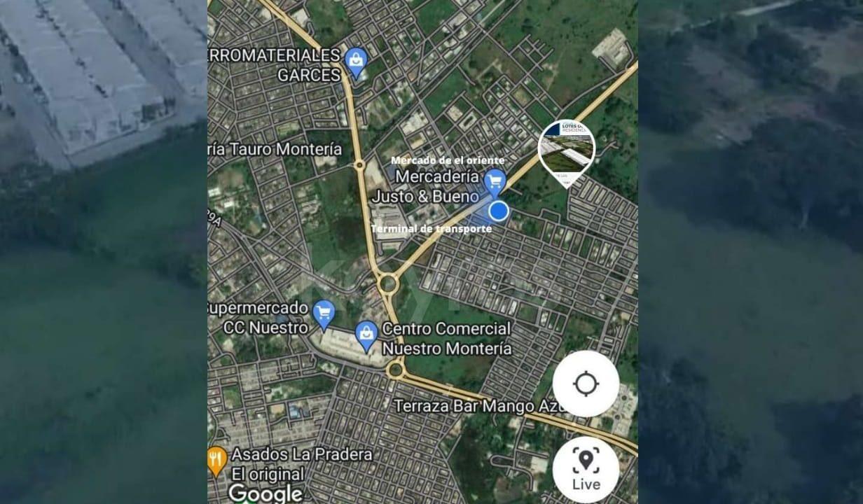Click the Asados La Pradera El original text

coord(302,463)
